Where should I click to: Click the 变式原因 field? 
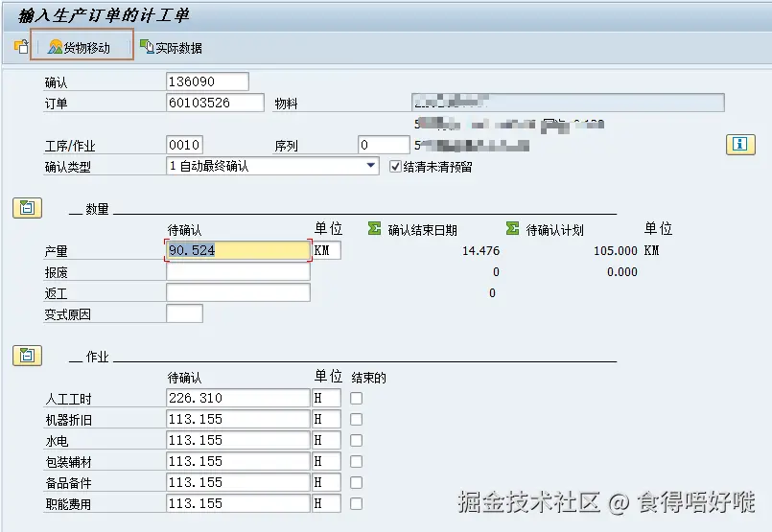185,313
